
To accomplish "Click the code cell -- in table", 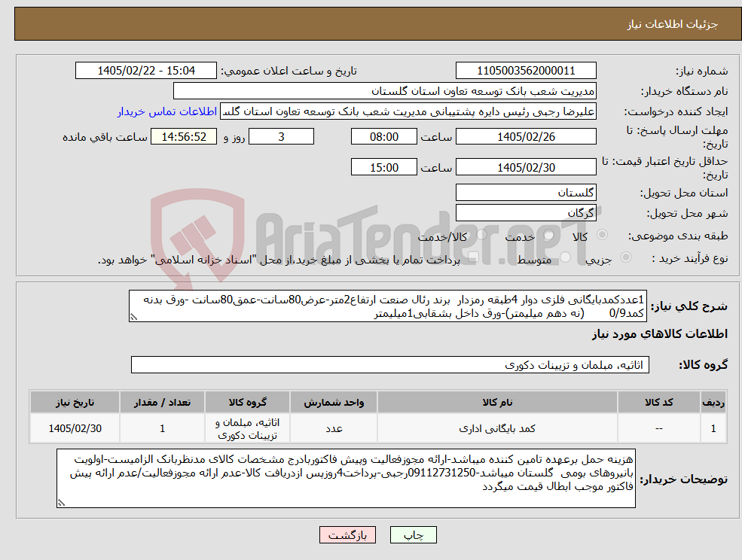I will coord(658,428).
